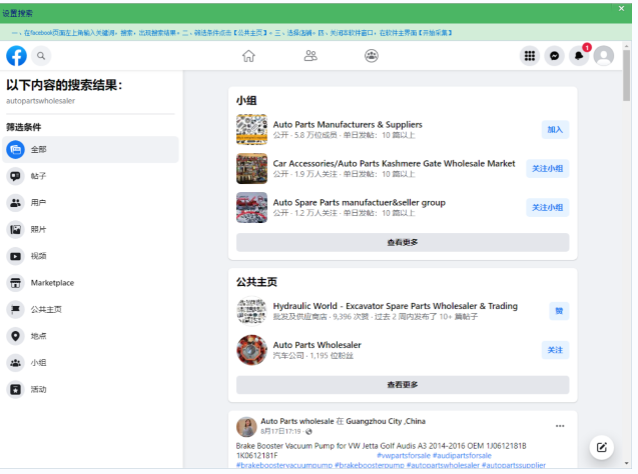Open the Friends icon in top bar
This screenshot has height=474, width=638.
310,56
